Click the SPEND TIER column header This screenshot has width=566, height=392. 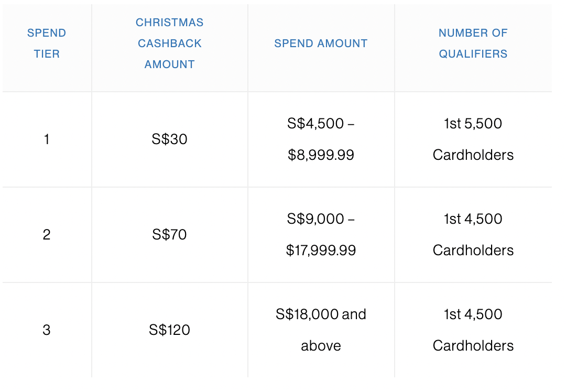coord(47,43)
